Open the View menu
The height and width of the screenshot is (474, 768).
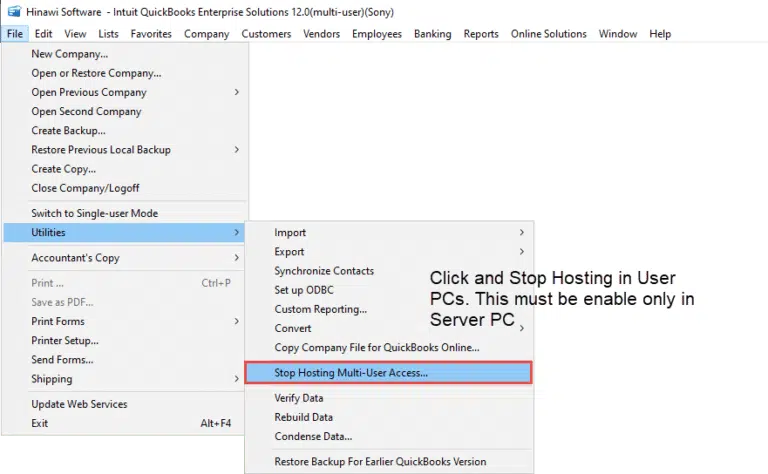[x=75, y=34]
